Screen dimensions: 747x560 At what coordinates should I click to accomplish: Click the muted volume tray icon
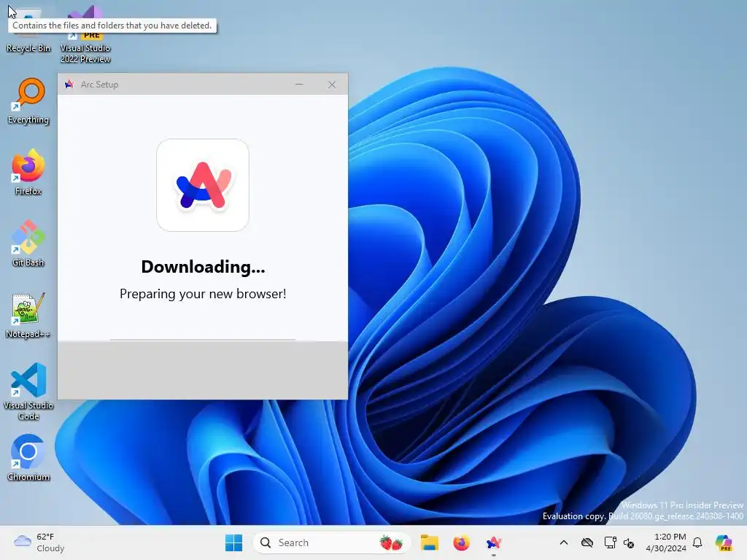pos(629,542)
